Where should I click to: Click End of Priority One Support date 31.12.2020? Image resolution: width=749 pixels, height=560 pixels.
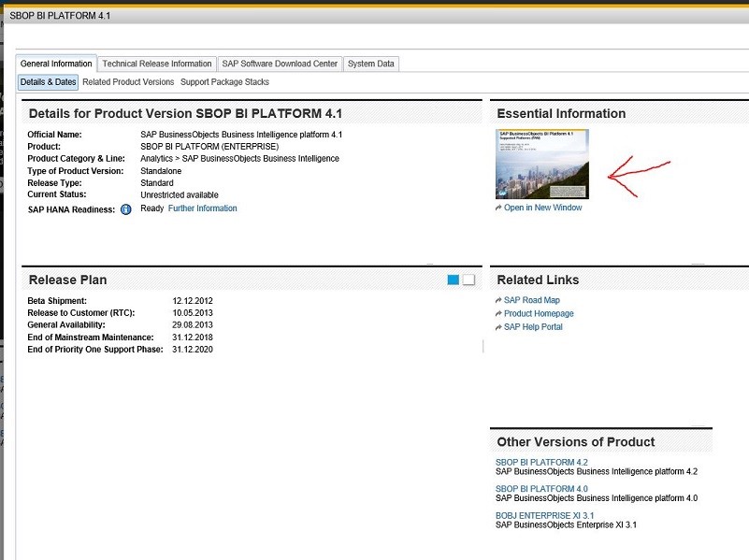coord(193,349)
